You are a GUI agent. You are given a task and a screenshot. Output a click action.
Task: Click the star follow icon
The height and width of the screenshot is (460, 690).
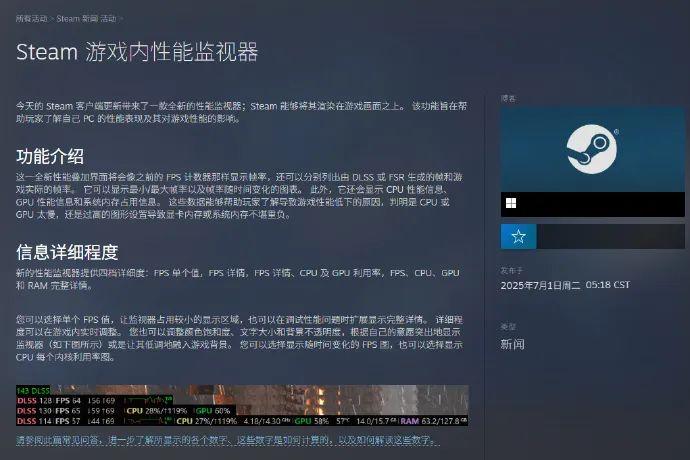[518, 237]
